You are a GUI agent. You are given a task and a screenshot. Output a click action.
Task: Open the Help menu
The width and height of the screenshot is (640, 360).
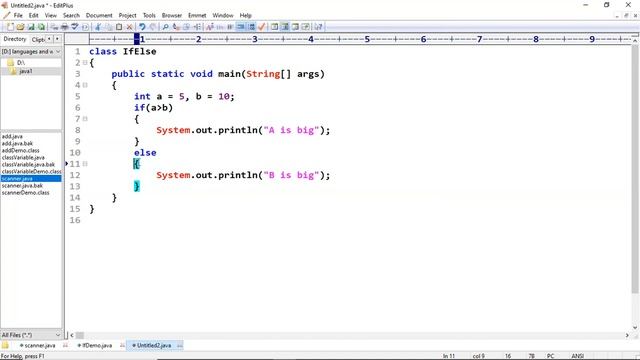click(245, 16)
